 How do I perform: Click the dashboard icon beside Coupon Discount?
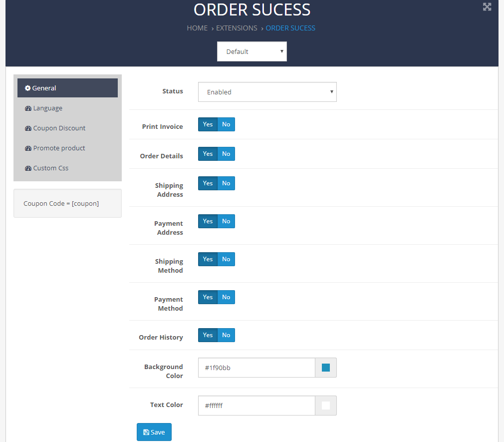pos(28,128)
